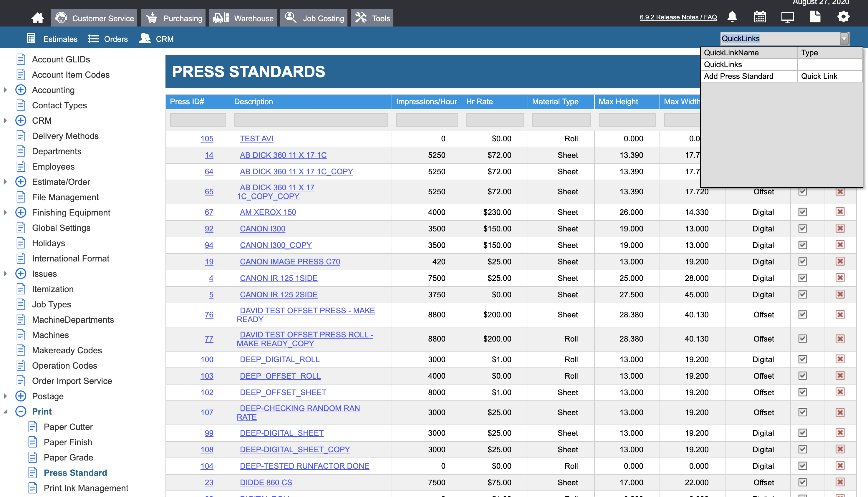
Task: Toggle the CANON I300 checkbox
Action: click(802, 228)
